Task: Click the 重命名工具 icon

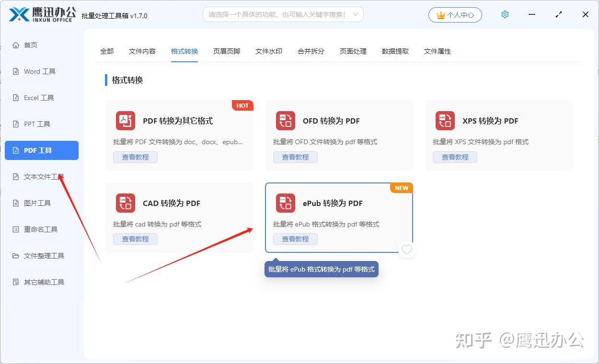Action: (x=16, y=229)
